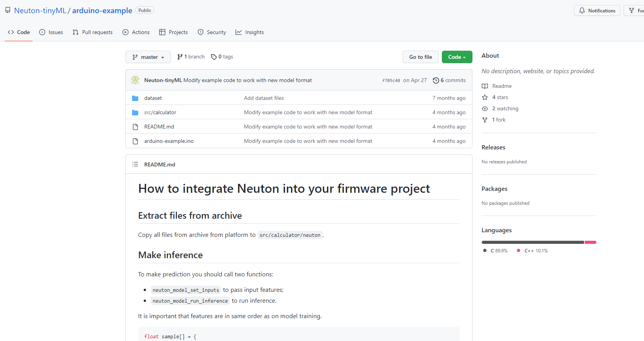The width and height of the screenshot is (644, 341).
Task: Click the dataset folder icon
Action: [135, 98]
